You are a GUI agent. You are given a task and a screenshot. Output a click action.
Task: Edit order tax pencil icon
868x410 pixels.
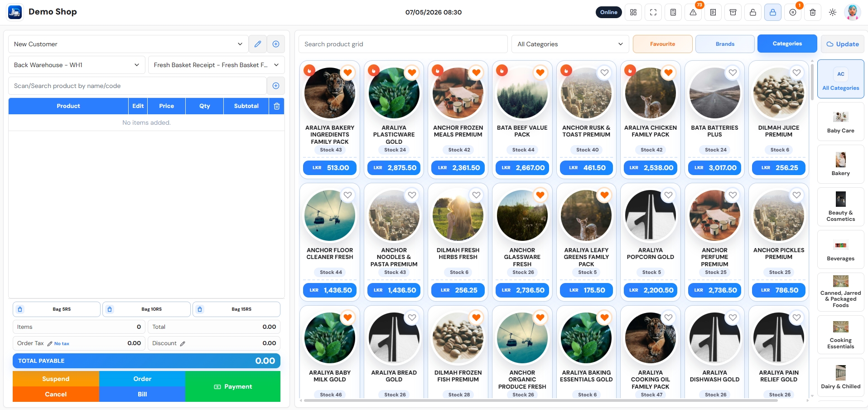(x=50, y=344)
